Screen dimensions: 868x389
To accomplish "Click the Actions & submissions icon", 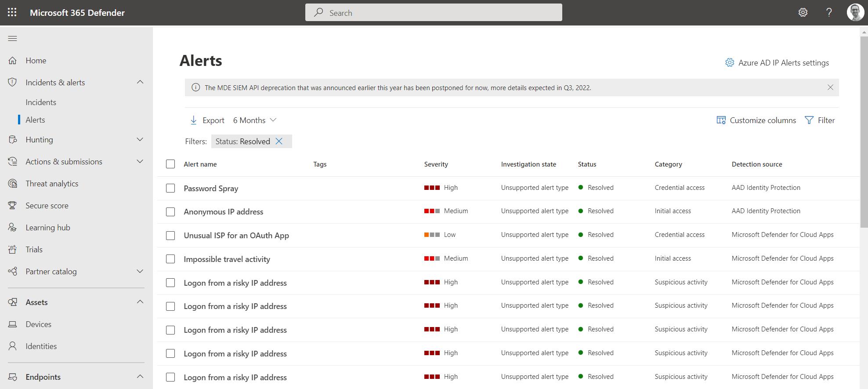I will pos(13,162).
